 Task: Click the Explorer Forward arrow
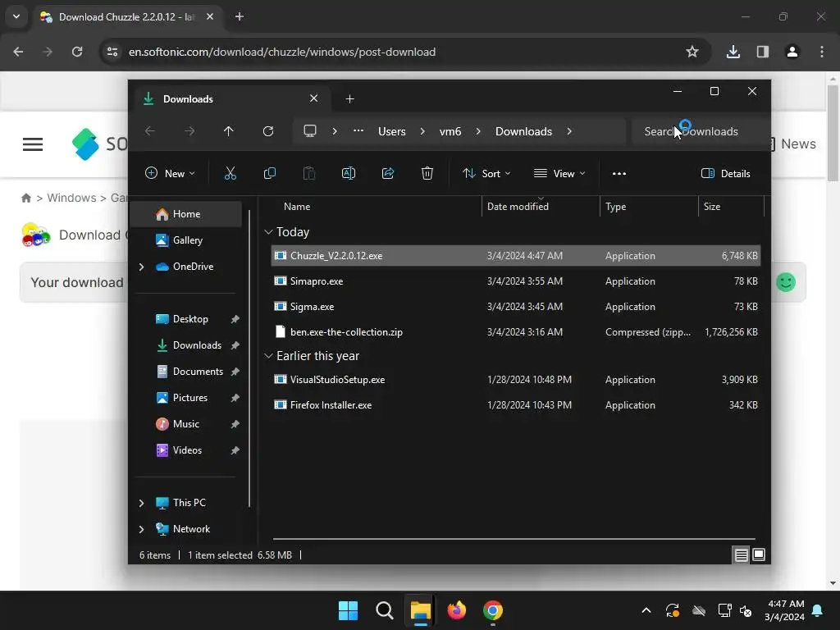[x=189, y=131]
